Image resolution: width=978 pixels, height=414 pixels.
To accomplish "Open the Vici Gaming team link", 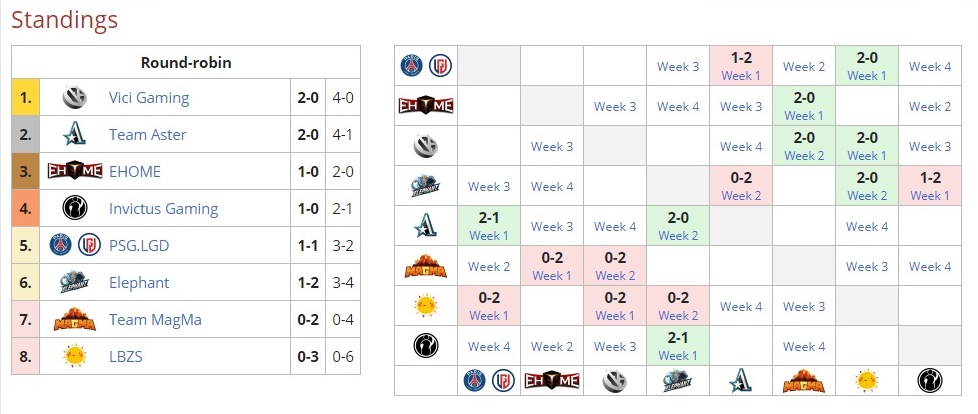I will [x=148, y=98].
